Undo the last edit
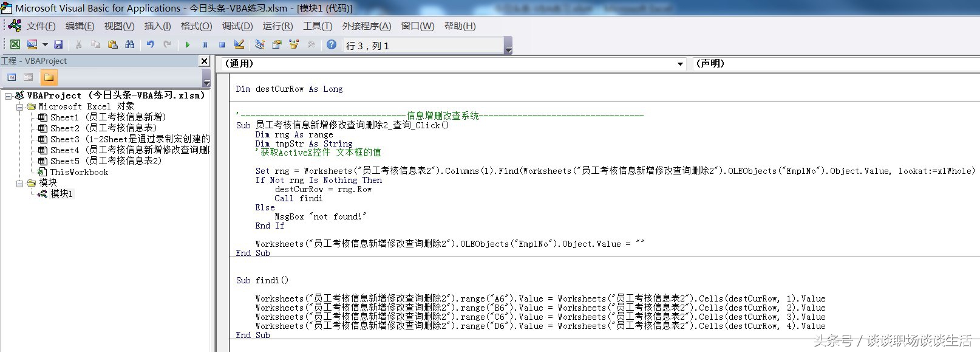The image size is (980, 352). click(150, 44)
